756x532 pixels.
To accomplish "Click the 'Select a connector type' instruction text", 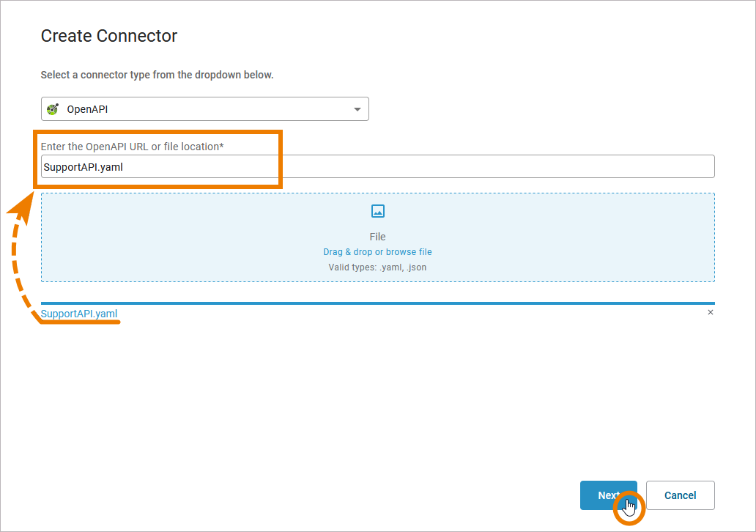I will 157,75.
